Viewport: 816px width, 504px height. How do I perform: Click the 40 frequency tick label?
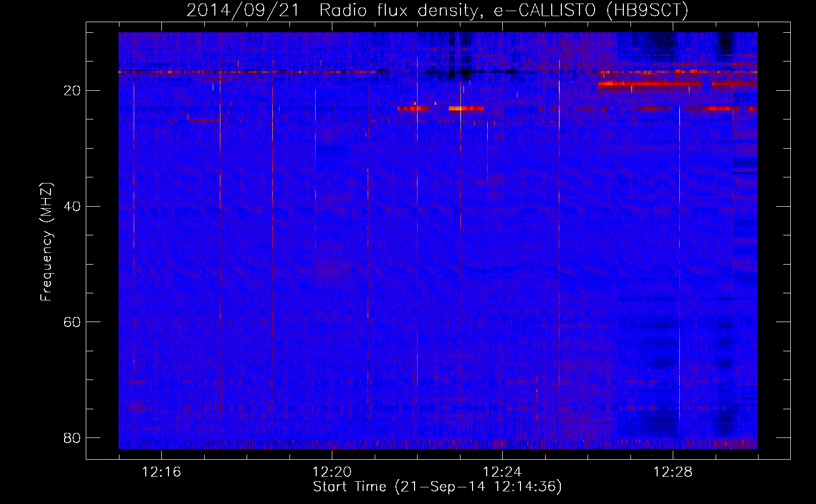tap(73, 207)
